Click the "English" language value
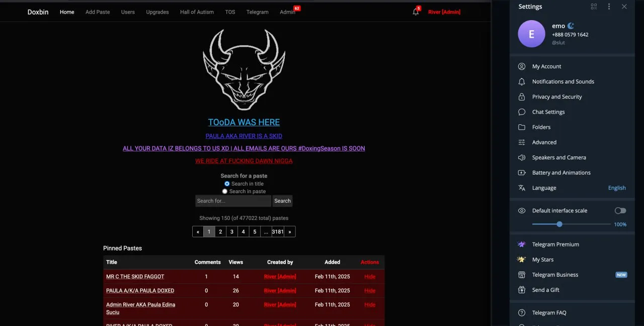Image resolution: width=644 pixels, height=326 pixels. click(x=617, y=188)
